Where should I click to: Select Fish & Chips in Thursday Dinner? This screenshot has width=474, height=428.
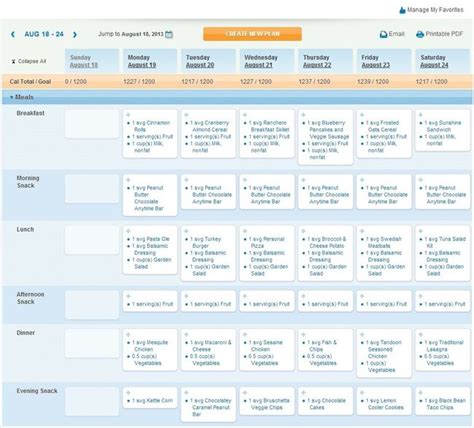(322, 346)
